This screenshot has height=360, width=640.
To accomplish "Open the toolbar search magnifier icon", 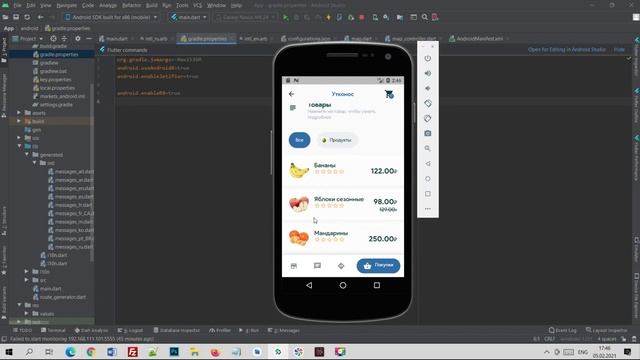I will [x=424, y=17].
